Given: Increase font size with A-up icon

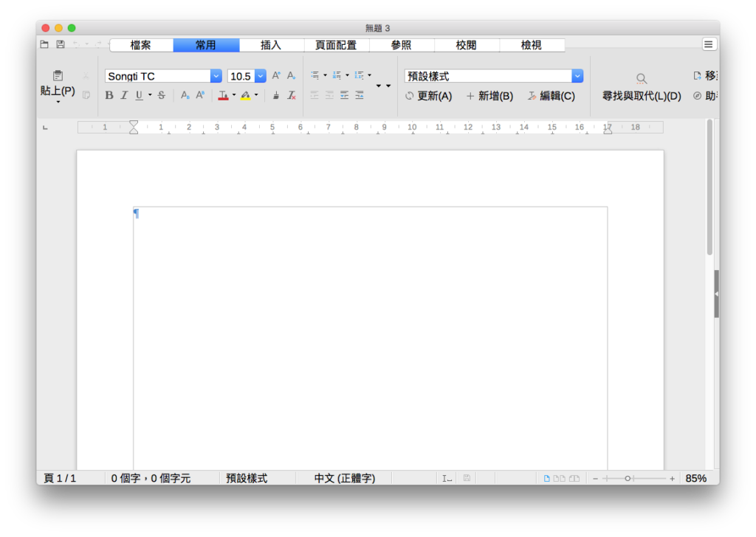Looking at the screenshot, I should (276, 76).
